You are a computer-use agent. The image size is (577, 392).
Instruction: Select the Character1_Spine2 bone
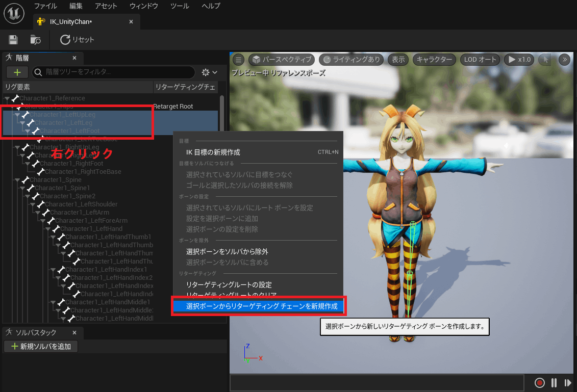coord(67,196)
